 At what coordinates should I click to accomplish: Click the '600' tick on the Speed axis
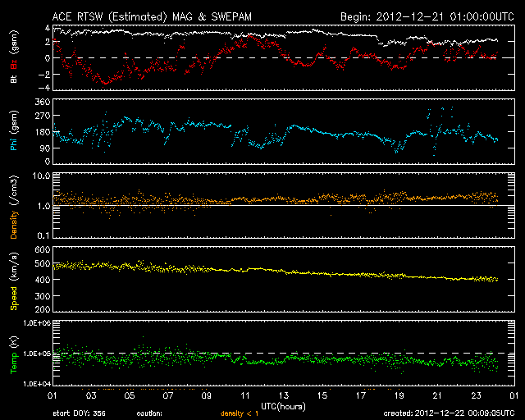(x=43, y=249)
